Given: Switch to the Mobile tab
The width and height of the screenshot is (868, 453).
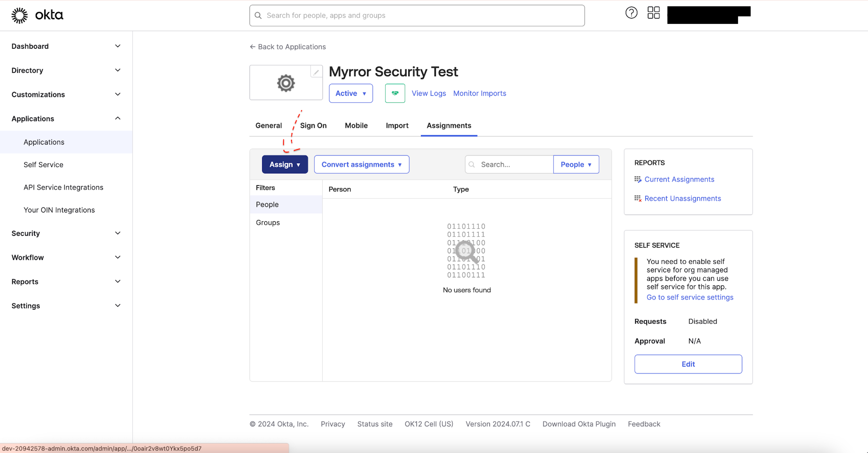Looking at the screenshot, I should click(356, 126).
